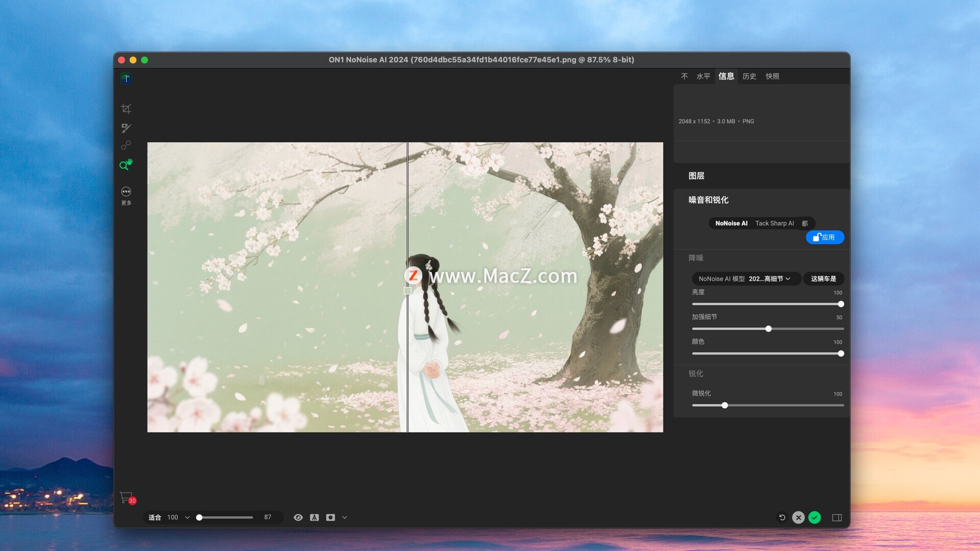
Task: Select the Crop tool
Action: 126,109
